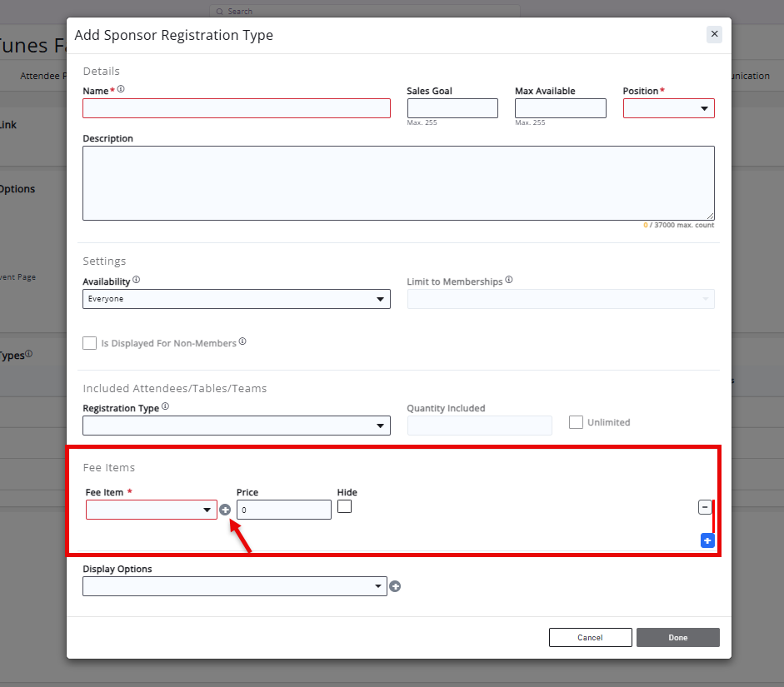Open the Position dropdown

tap(668, 108)
